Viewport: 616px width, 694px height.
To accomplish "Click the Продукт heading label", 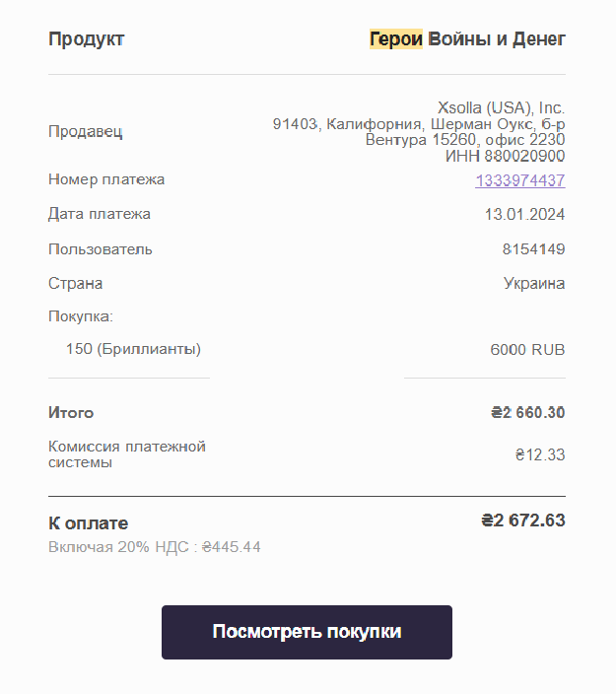I will pos(87,39).
